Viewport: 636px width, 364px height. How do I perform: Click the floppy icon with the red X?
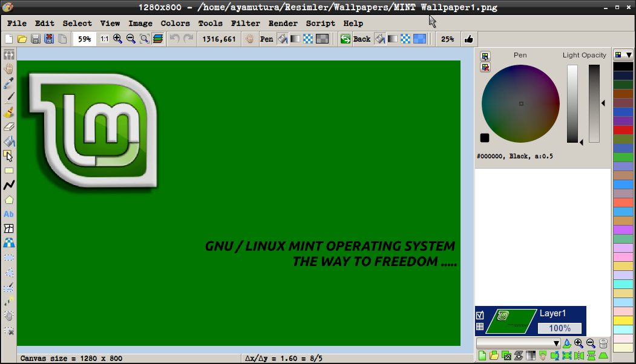[48, 39]
